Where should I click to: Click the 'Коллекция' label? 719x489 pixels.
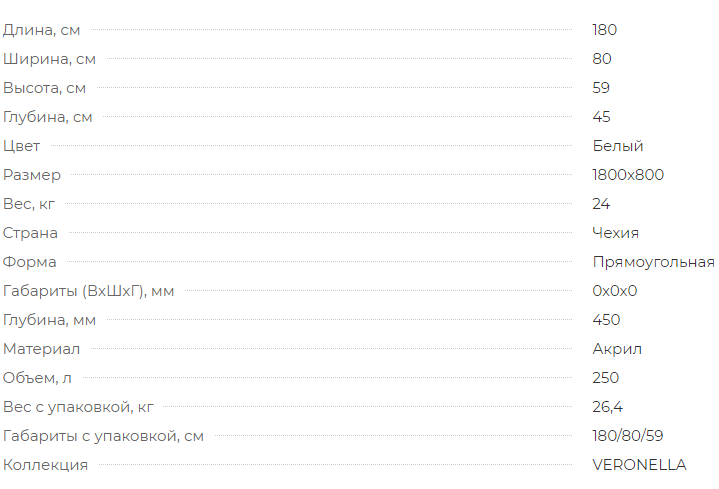[x=45, y=465]
